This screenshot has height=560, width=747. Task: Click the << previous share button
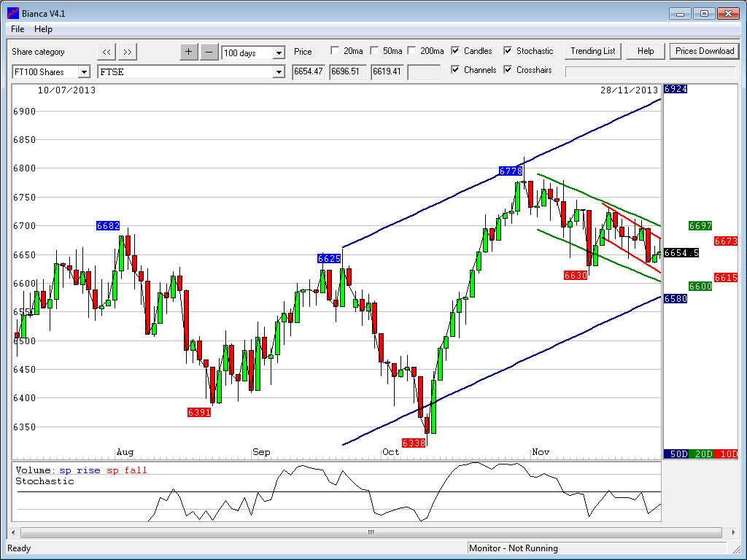coord(107,52)
